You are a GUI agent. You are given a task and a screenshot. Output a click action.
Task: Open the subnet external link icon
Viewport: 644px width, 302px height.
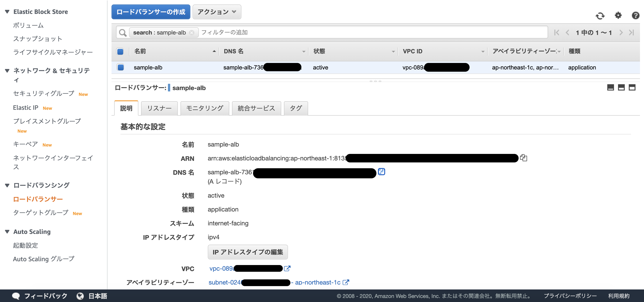pyautogui.click(x=346, y=282)
